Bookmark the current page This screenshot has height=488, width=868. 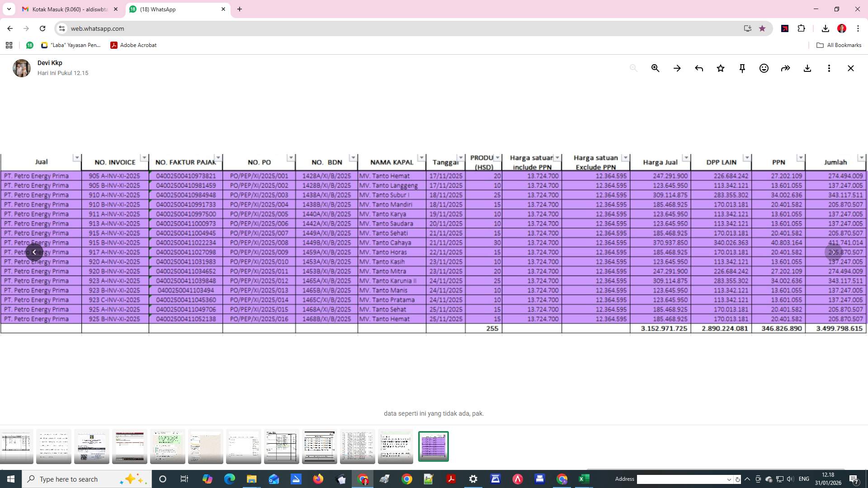coord(762,28)
